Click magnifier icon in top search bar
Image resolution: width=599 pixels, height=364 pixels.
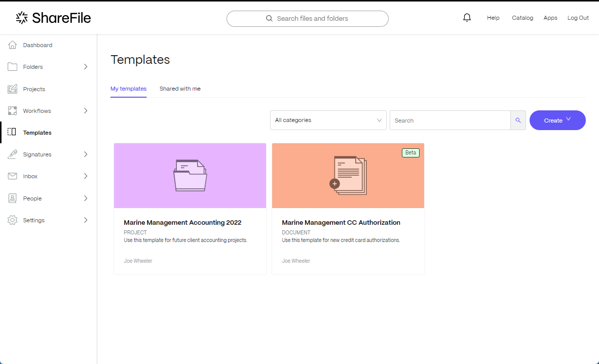click(269, 18)
